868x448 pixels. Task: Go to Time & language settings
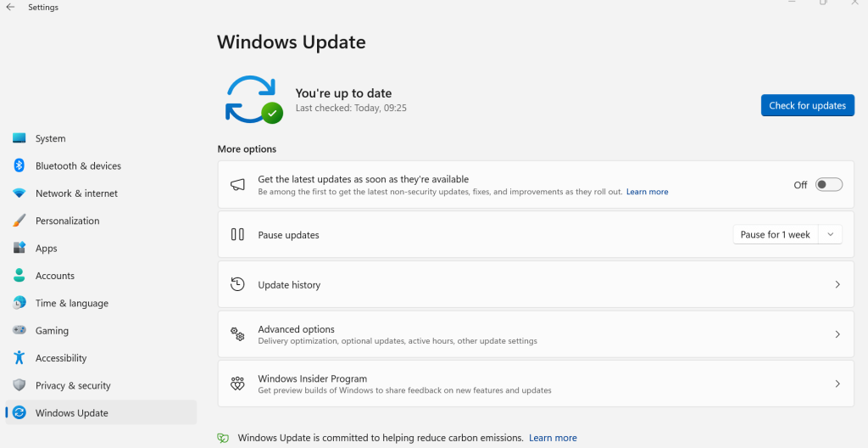(71, 303)
